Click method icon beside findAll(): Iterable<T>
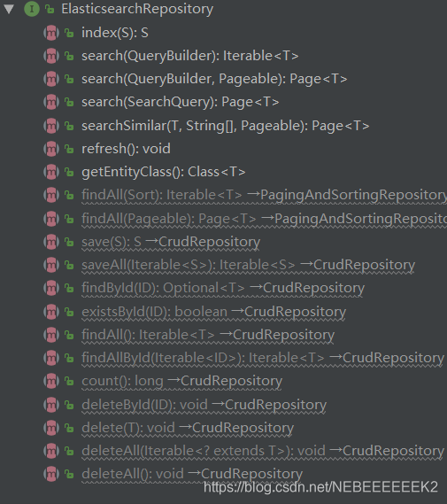The height and width of the screenshot is (504, 447). coord(51,335)
